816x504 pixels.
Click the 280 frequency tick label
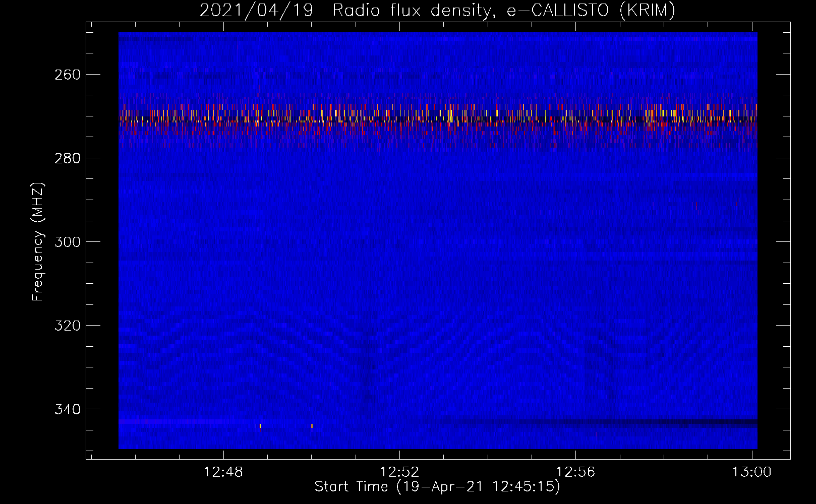68,158
